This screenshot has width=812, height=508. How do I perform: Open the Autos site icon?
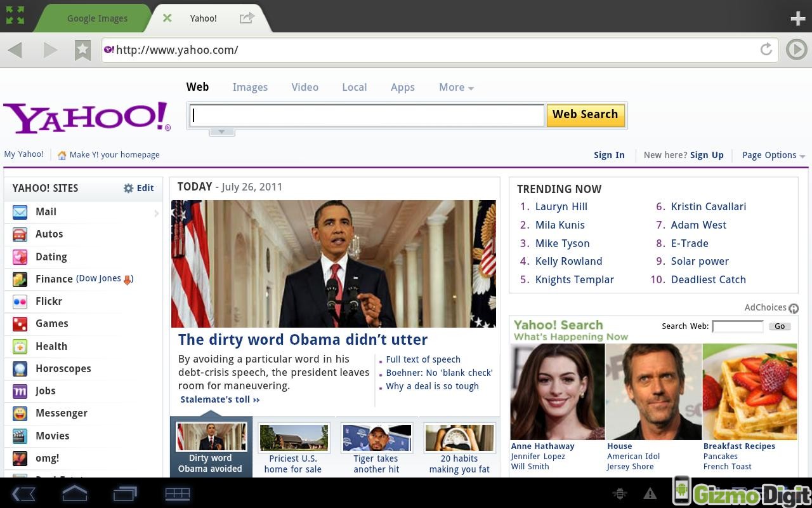[20, 234]
